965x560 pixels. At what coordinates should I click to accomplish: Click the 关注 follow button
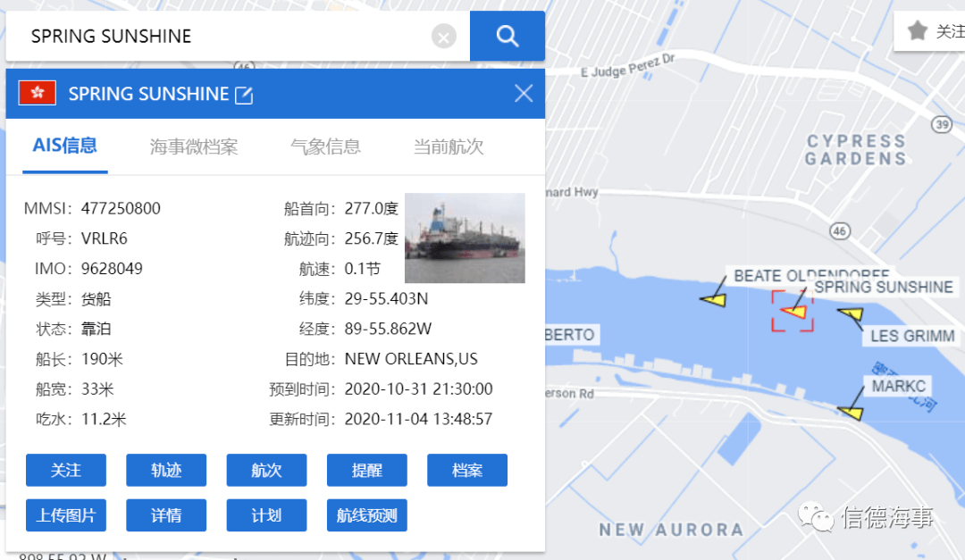click(66, 470)
